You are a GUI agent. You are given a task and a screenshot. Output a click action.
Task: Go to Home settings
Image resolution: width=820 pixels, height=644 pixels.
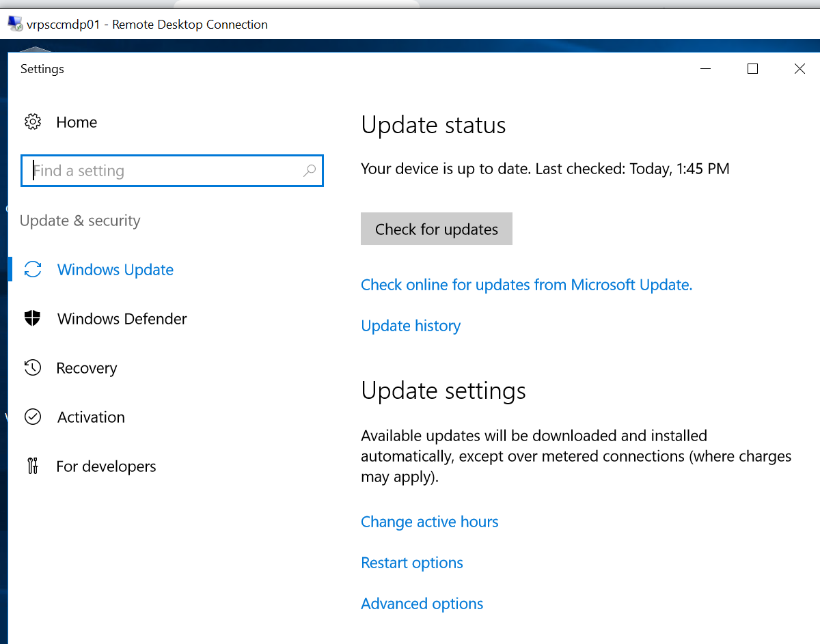coord(77,122)
